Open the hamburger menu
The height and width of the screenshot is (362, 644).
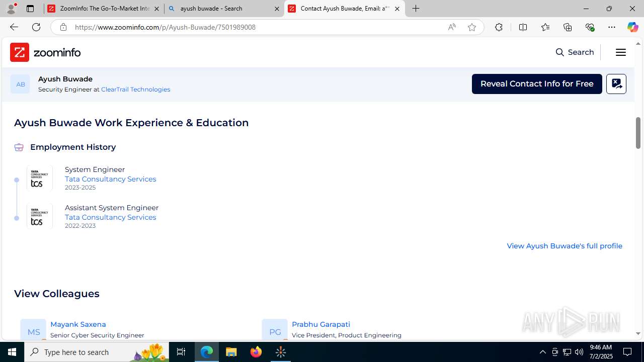point(621,52)
